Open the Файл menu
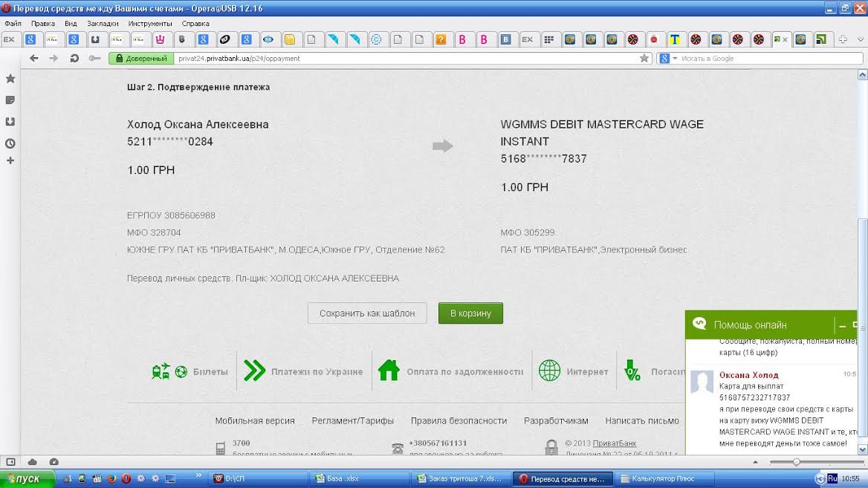868x488 pixels. coord(13,23)
